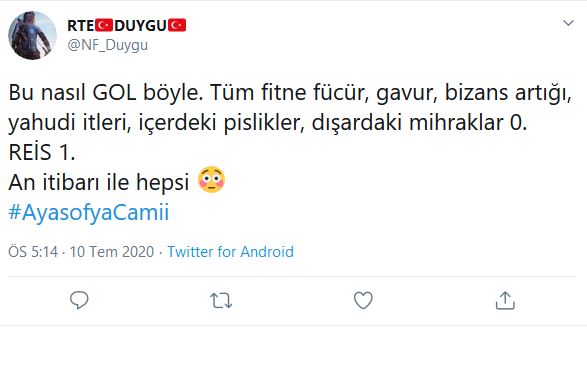Image resolution: width=587 pixels, height=366 pixels.
Task: Open the share tweet upload icon
Action: tap(505, 301)
